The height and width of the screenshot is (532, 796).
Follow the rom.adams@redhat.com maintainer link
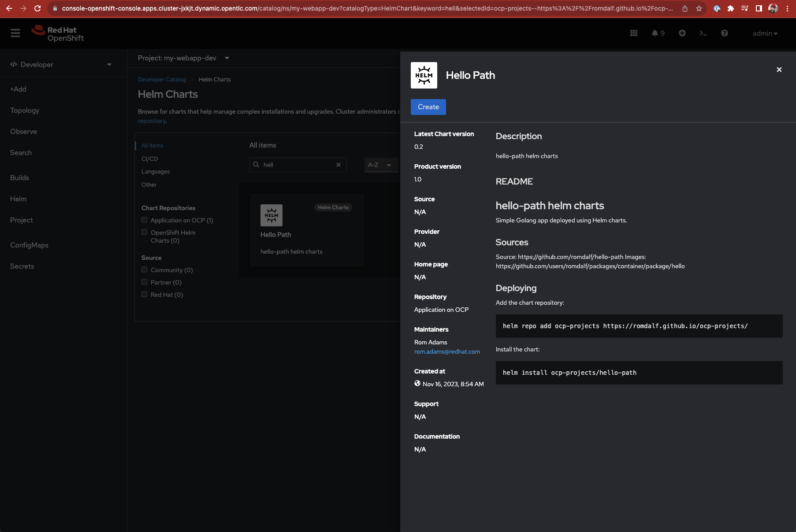(x=447, y=351)
